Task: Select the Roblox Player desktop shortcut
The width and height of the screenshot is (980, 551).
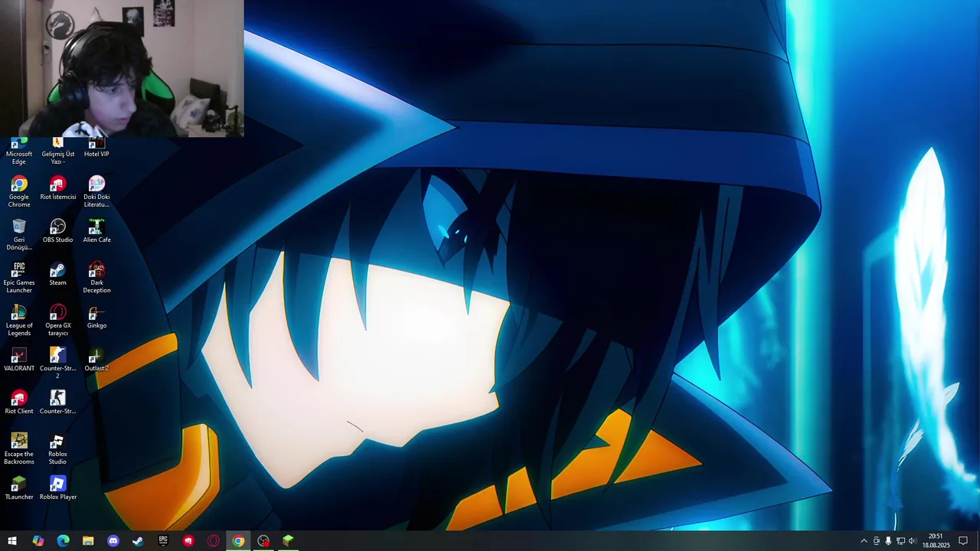Action: tap(58, 488)
